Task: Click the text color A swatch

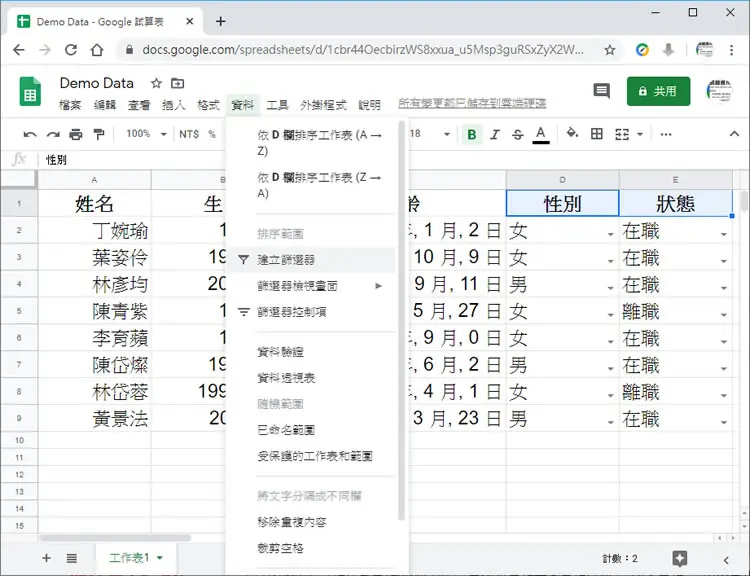Action: point(540,134)
